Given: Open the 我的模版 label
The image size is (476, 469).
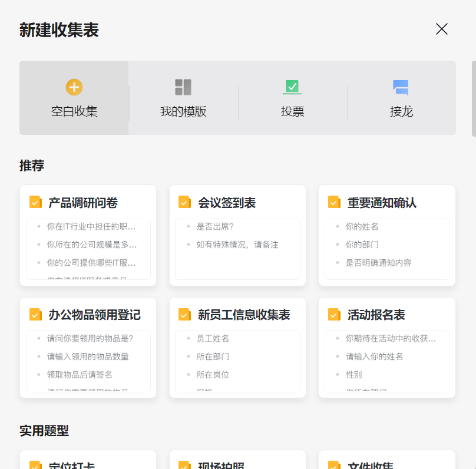Looking at the screenshot, I should (183, 111).
